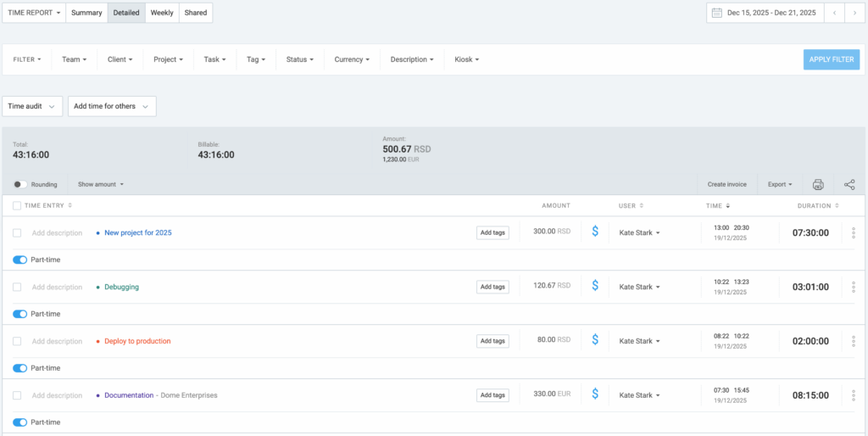Open three-dot menu for Deploy to production entry
The image size is (868, 436).
853,341
